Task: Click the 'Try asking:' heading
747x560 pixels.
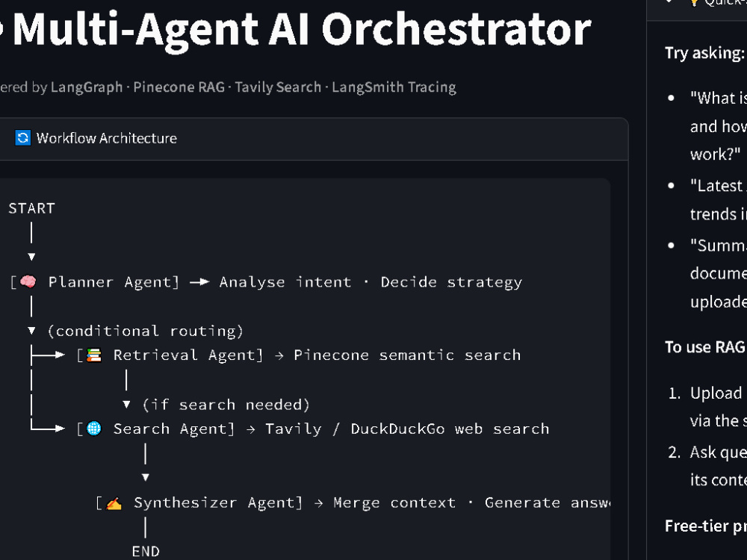Action: (704, 53)
